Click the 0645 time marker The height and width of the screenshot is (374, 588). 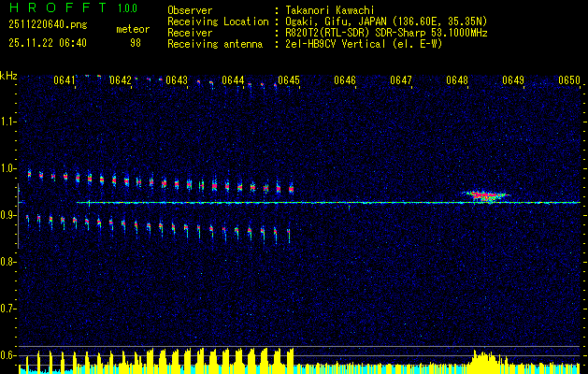click(x=289, y=80)
